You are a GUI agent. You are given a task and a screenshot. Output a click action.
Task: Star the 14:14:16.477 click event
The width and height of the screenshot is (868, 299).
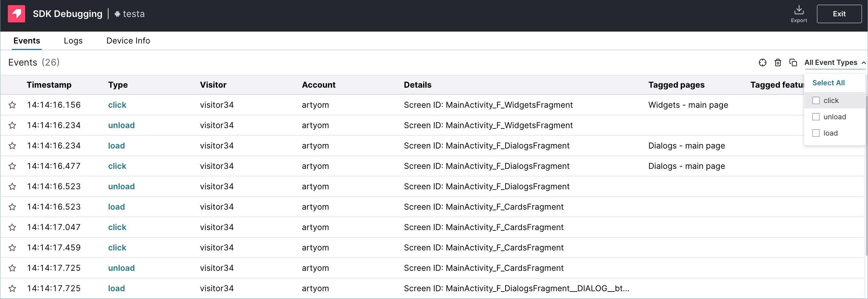[x=12, y=166]
